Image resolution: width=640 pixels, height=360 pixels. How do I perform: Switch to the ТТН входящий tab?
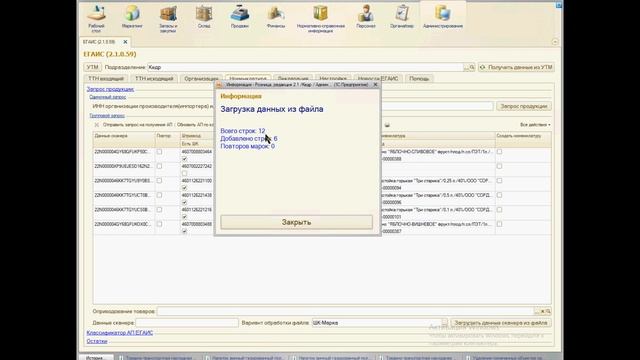[x=106, y=78]
